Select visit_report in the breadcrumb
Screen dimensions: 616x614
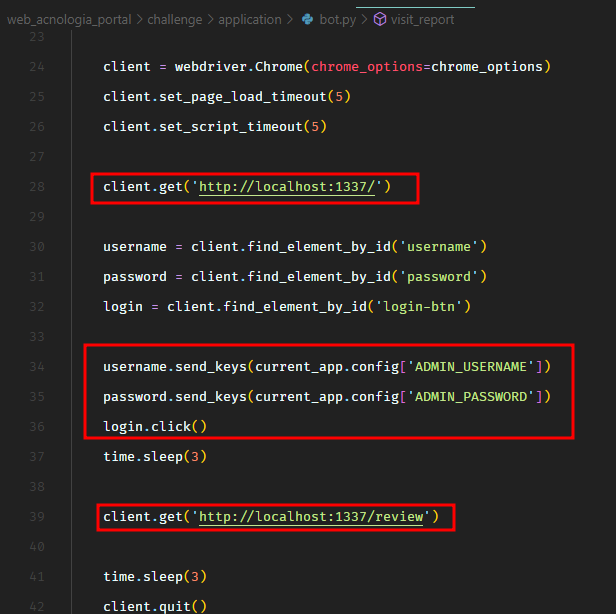tap(421, 19)
